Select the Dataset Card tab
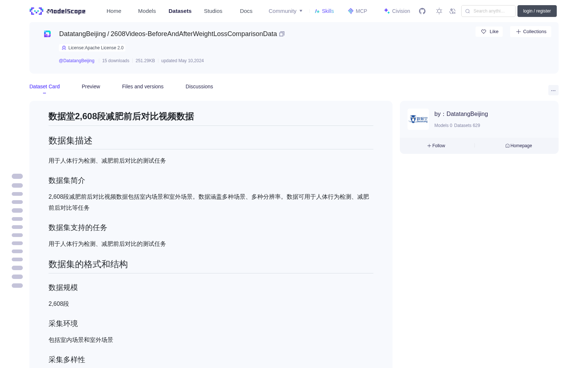588x368 pixels. click(44, 86)
